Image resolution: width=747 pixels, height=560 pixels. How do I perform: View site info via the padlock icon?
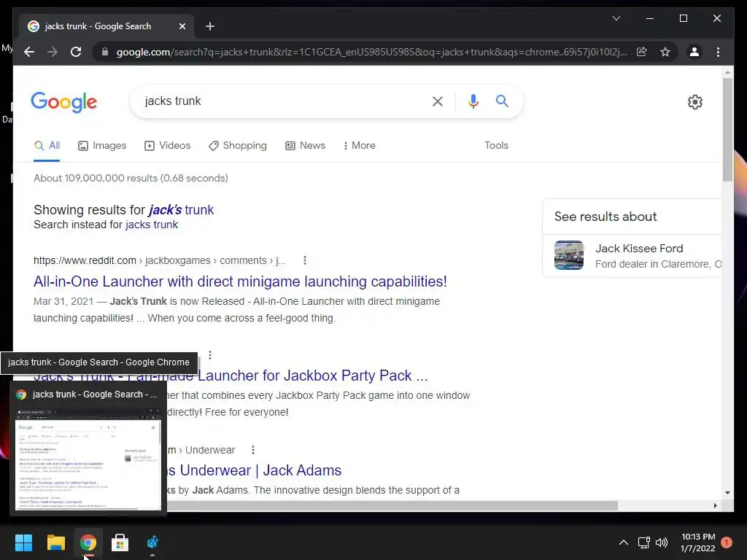click(x=105, y=52)
